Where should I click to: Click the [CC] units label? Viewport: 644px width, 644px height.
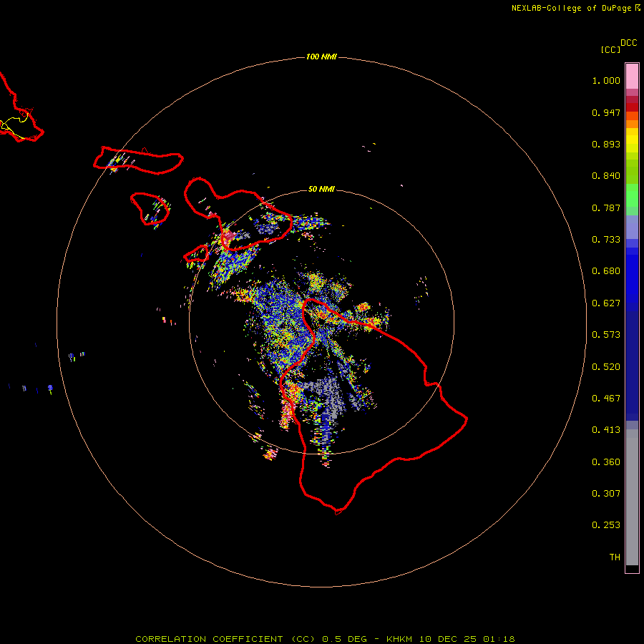click(611, 49)
